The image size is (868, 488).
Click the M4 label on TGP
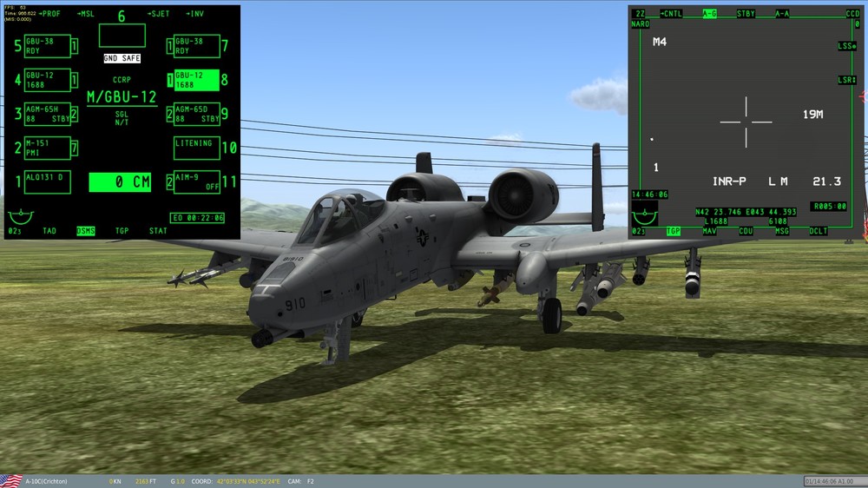point(660,42)
